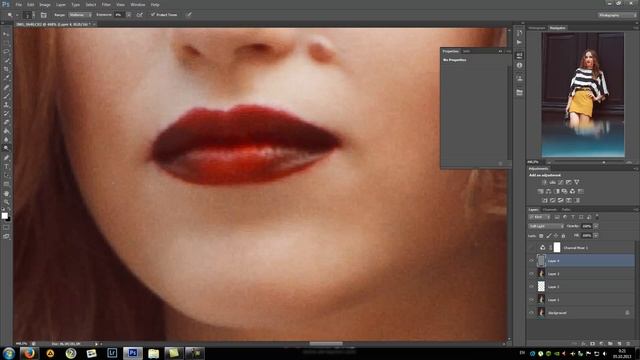This screenshot has height=360, width=640.
Task: Hide Layer 3 with eye icon
Action: tap(531, 273)
